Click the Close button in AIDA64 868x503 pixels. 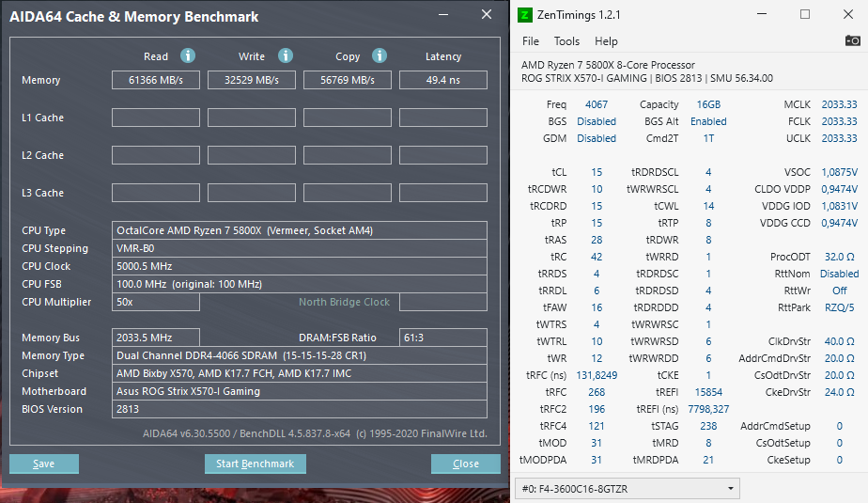(x=466, y=464)
